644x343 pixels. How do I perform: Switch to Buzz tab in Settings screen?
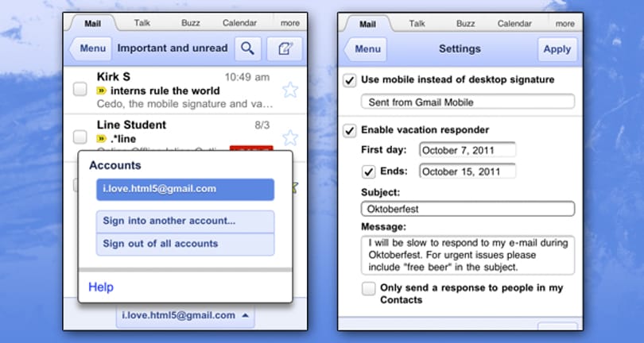(465, 23)
